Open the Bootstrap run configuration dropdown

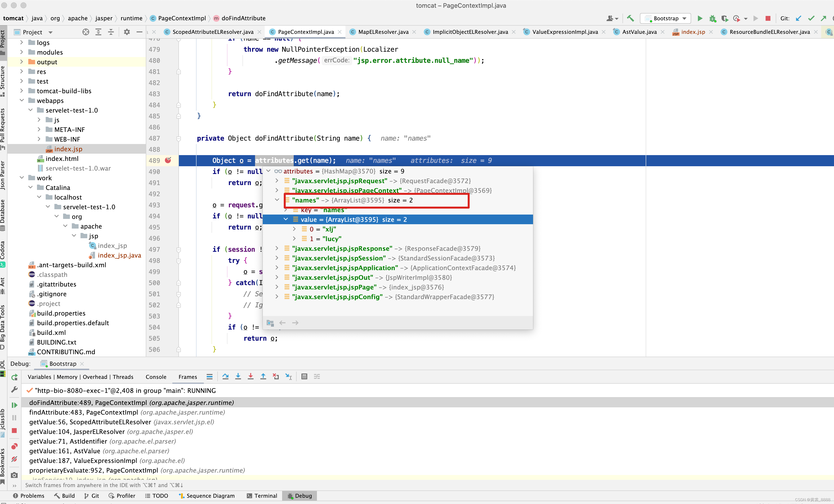tap(666, 18)
